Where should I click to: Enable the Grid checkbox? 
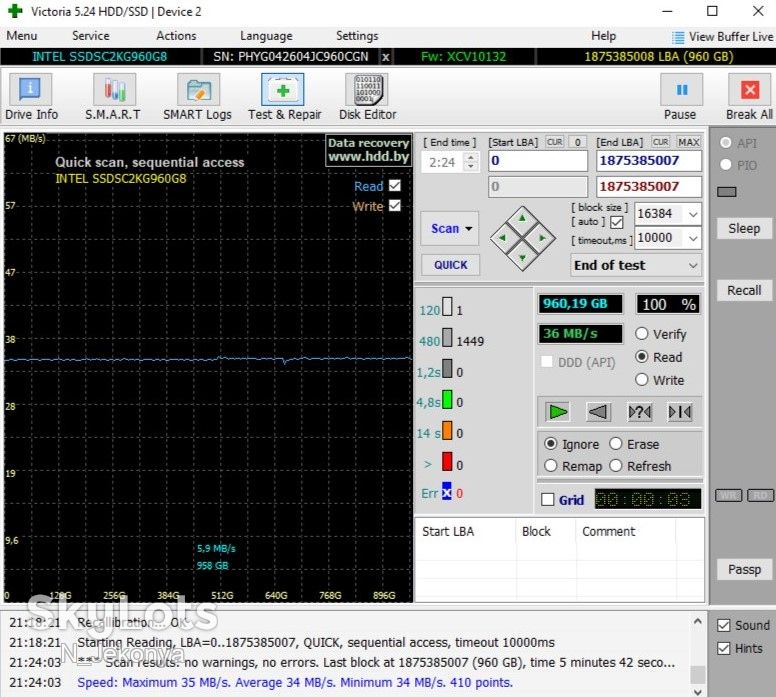point(547,499)
